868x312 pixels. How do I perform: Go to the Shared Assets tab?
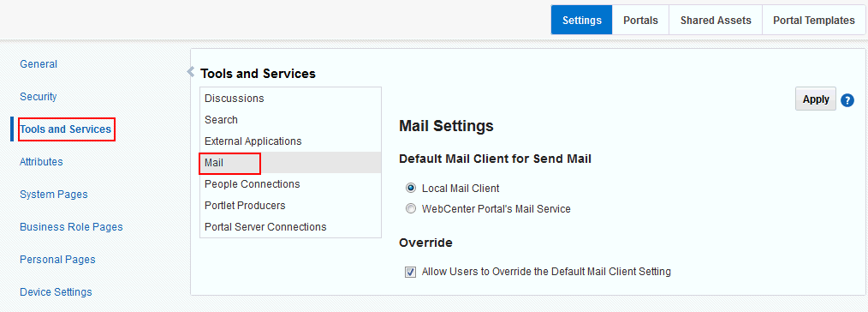pyautogui.click(x=716, y=21)
